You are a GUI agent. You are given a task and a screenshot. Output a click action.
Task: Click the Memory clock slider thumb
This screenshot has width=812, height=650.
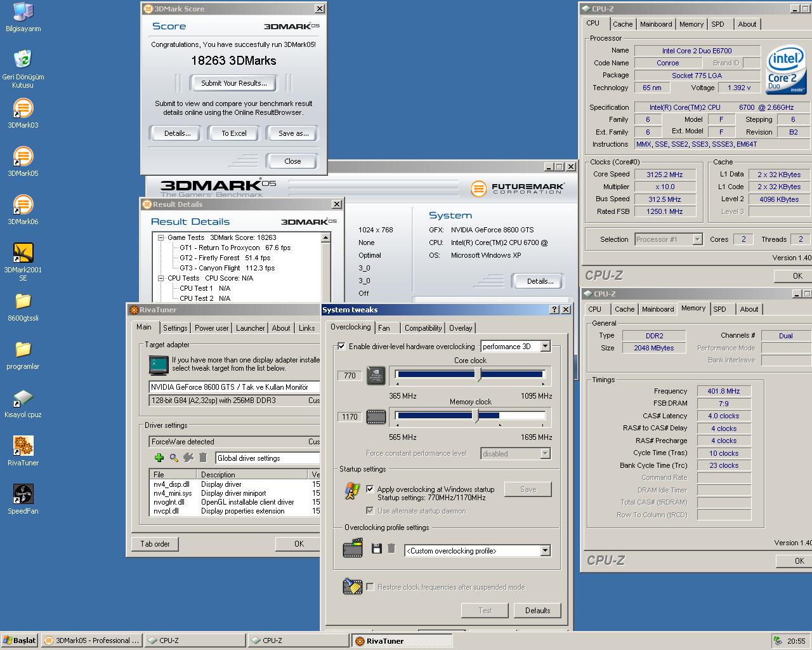478,416
